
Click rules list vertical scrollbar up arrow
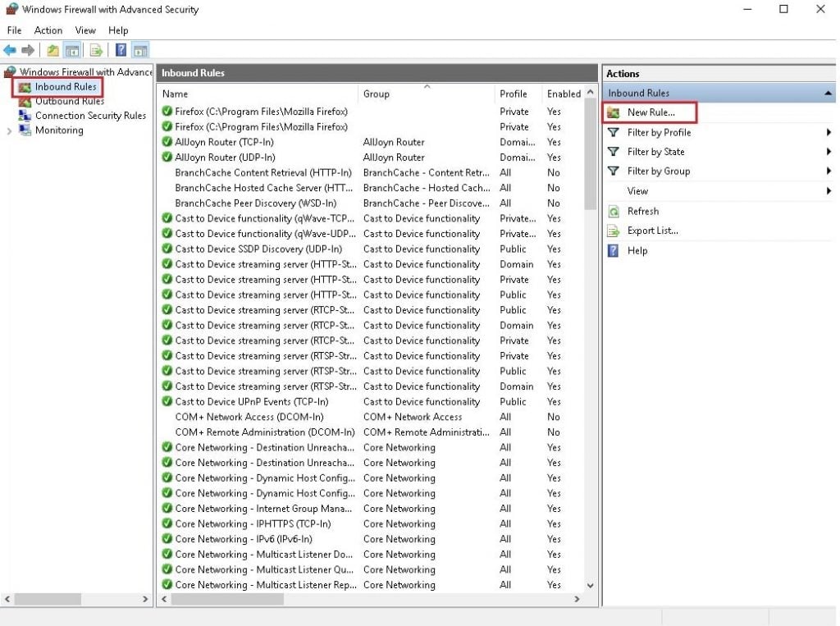point(591,92)
